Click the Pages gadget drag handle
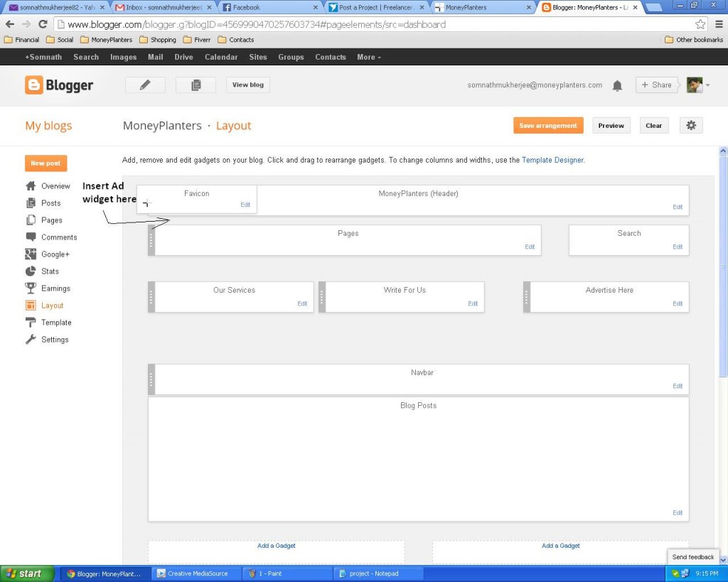The height and width of the screenshot is (582, 728). 151,240
